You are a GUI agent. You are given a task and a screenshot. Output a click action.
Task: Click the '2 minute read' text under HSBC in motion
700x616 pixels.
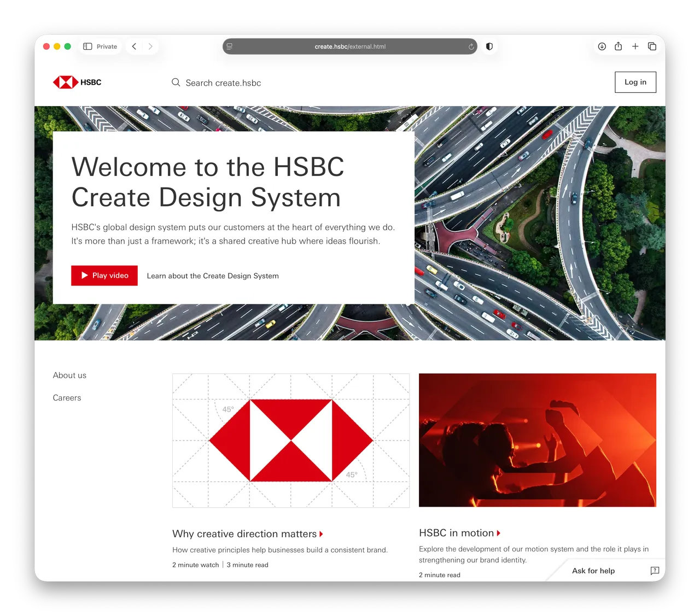point(440,575)
